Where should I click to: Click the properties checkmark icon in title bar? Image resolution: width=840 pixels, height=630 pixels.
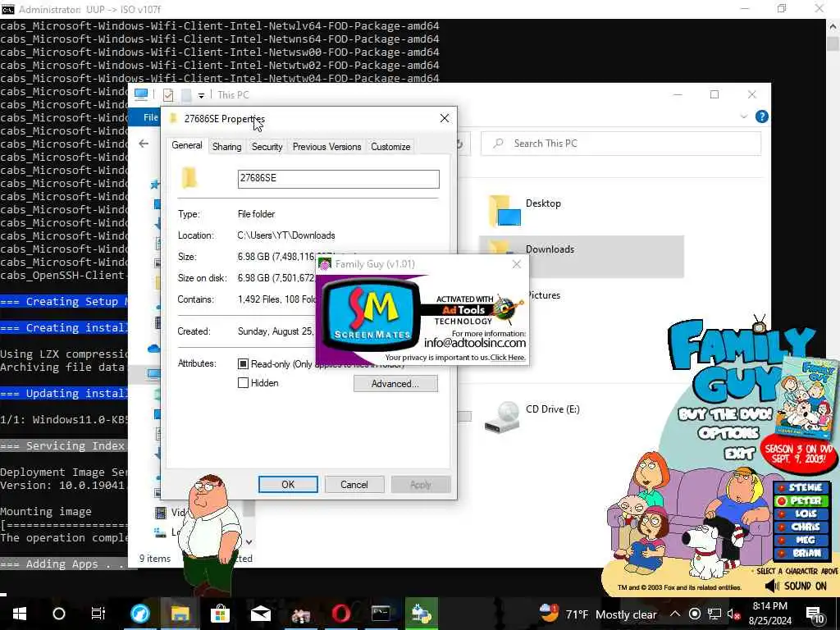point(168,95)
